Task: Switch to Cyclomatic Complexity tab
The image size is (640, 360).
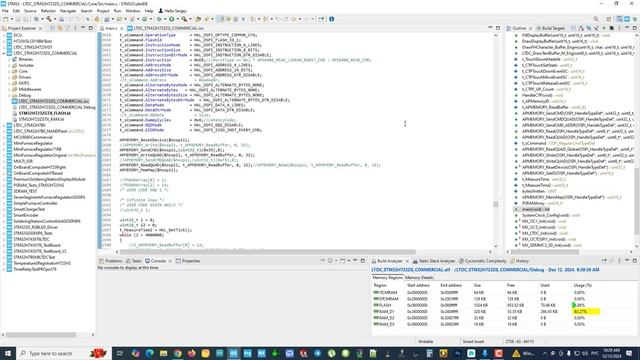Action: coord(482,261)
